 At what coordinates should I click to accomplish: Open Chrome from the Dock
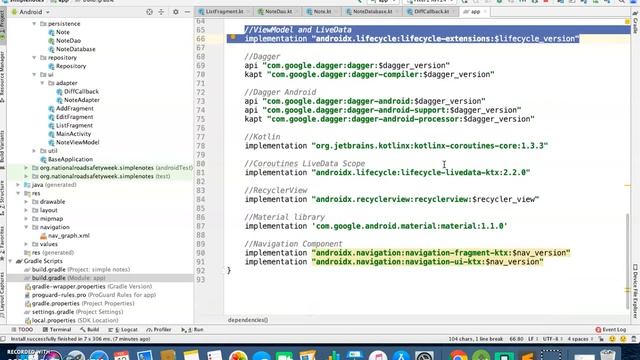point(458,356)
